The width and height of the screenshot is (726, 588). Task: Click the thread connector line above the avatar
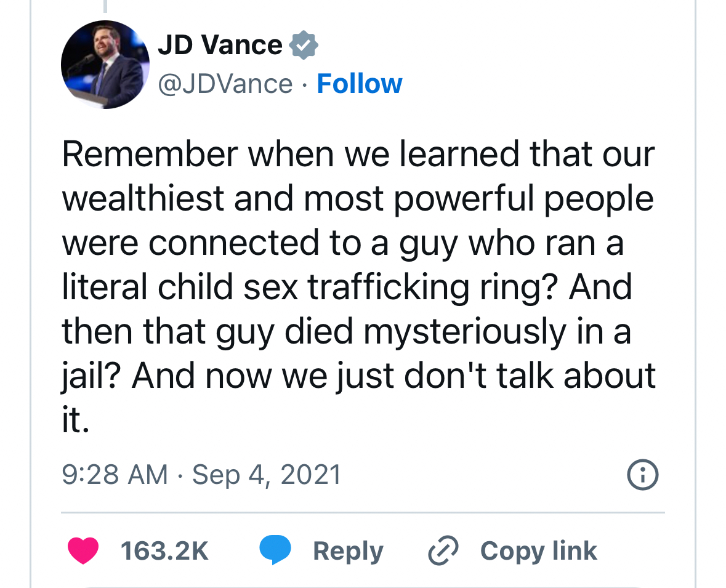point(105,6)
